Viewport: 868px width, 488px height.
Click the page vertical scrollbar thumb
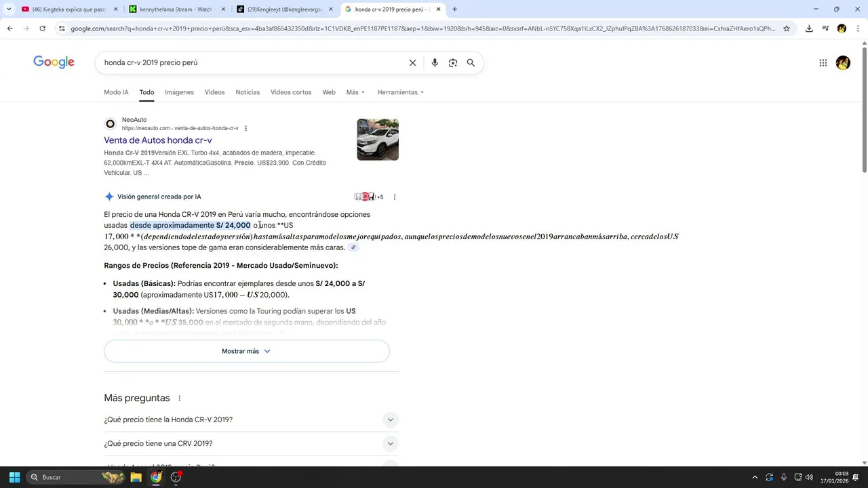coord(864,110)
